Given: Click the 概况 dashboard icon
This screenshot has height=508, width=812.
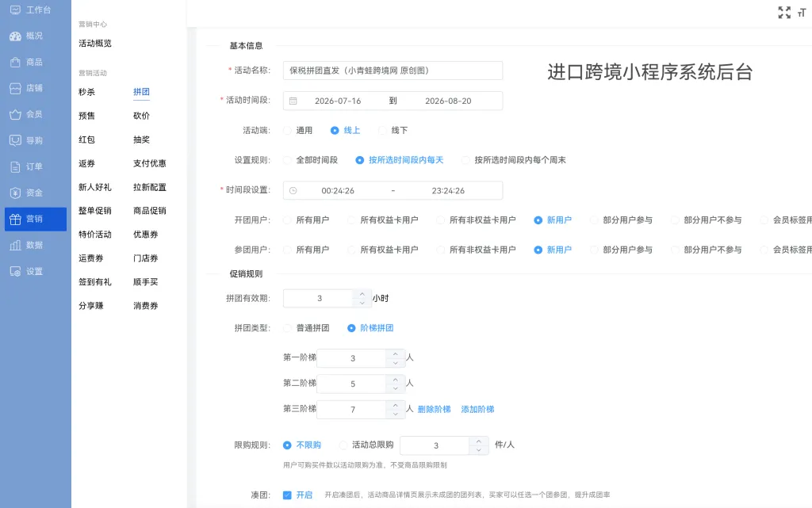Looking at the screenshot, I should 16,36.
